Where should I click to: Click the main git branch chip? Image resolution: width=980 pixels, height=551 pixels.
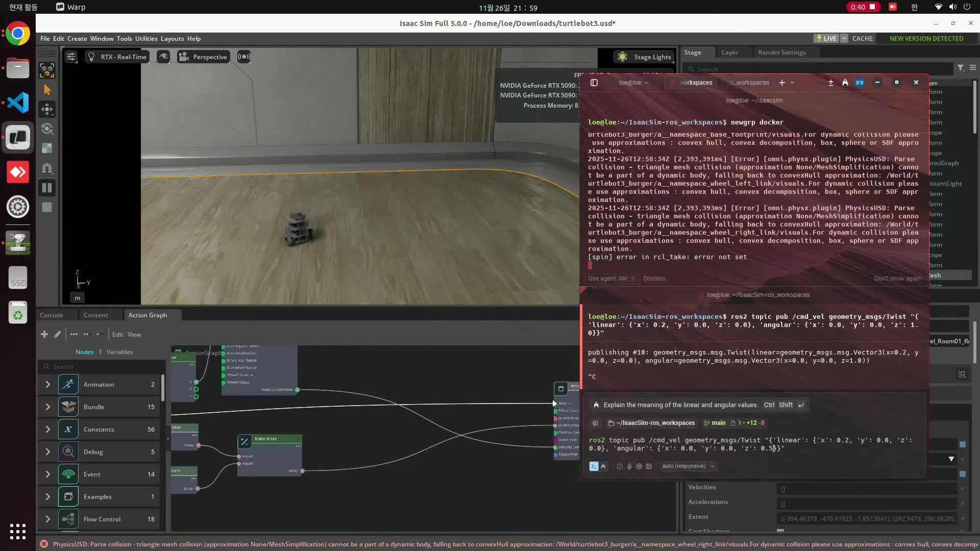715,423
